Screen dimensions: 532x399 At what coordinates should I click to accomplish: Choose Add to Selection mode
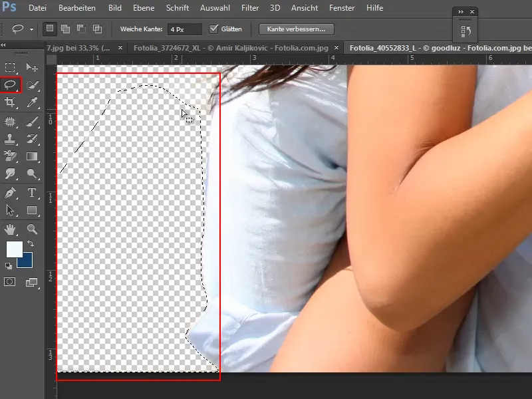click(x=65, y=29)
